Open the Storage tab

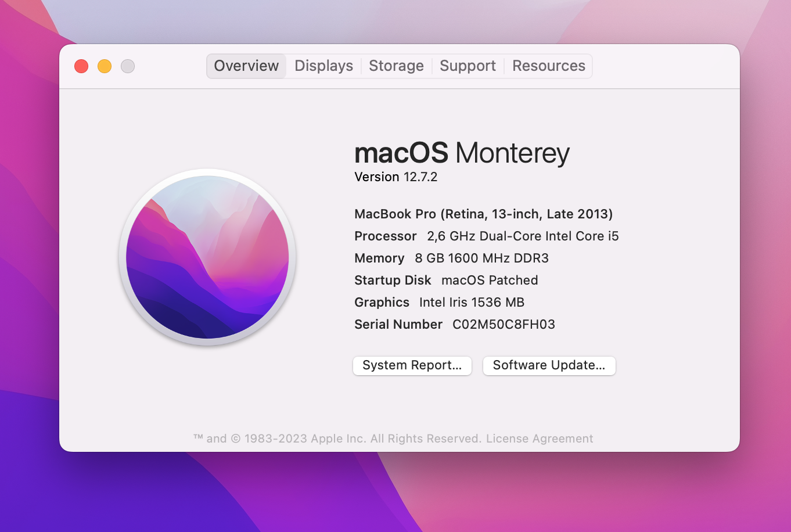click(396, 66)
